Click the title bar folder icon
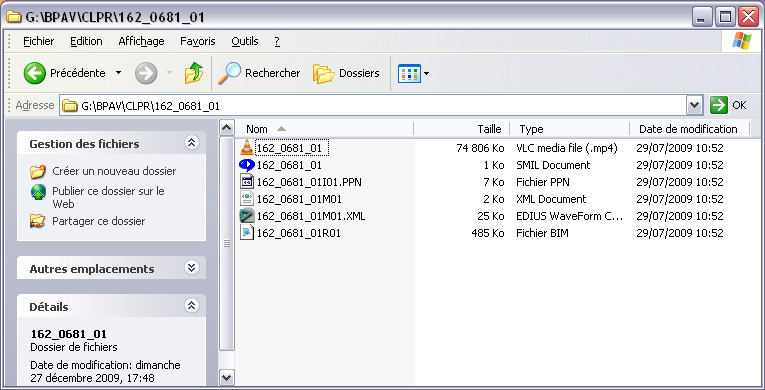765x390 pixels. pos(13,16)
